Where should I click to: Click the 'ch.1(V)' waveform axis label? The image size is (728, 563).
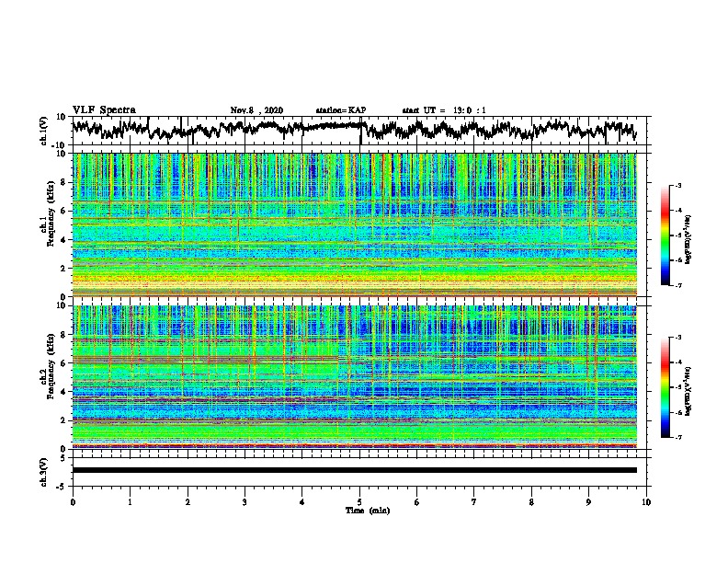(44, 131)
